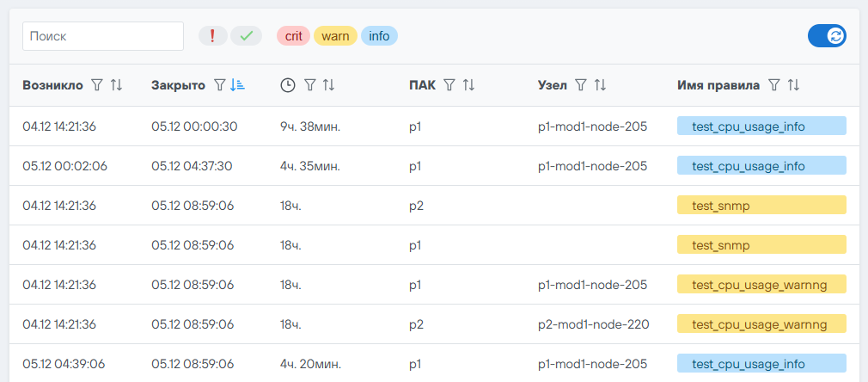Click the first test_snmp rule tag
Screen dimensions: 868x382
761,205
